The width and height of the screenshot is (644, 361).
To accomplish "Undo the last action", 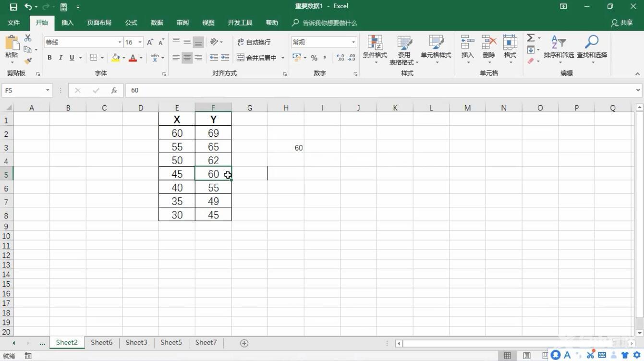I will click(x=28, y=7).
